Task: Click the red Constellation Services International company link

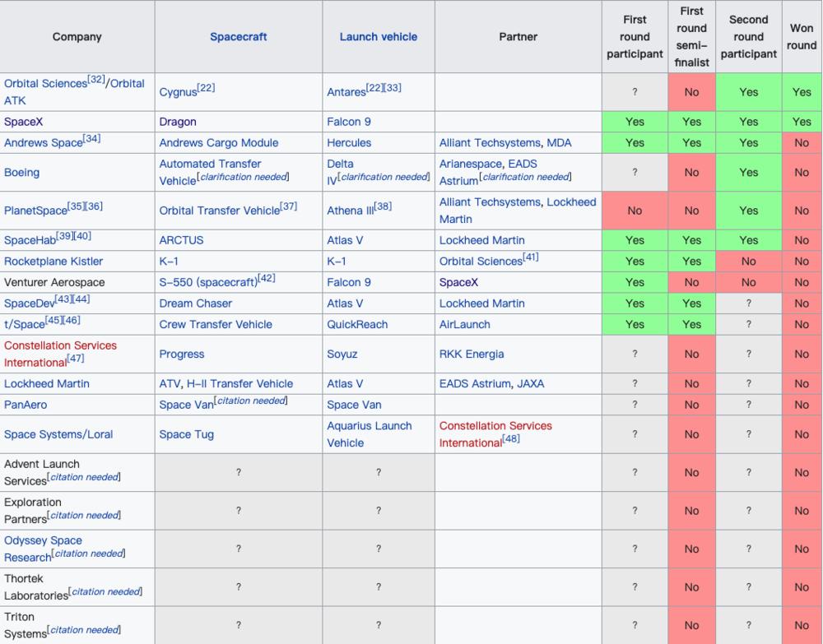Action: click(60, 345)
